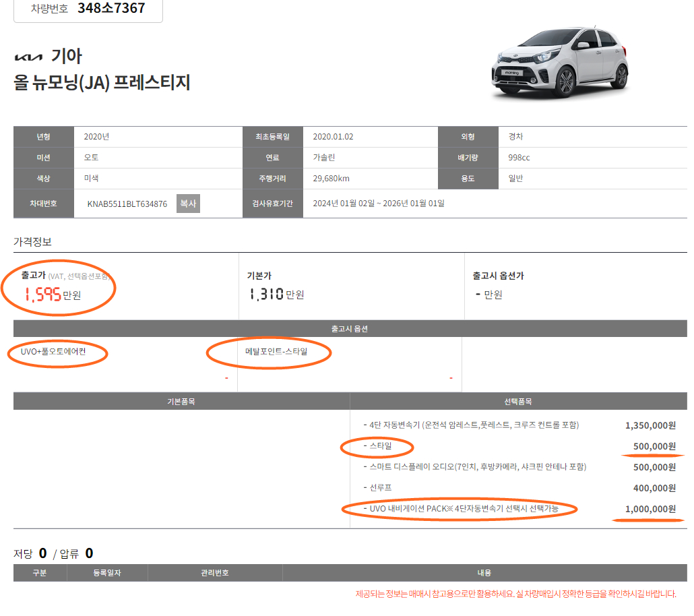This screenshot has width=694, height=616.
Task: Click the engine displacement 998cc
Action: pyautogui.click(x=519, y=158)
